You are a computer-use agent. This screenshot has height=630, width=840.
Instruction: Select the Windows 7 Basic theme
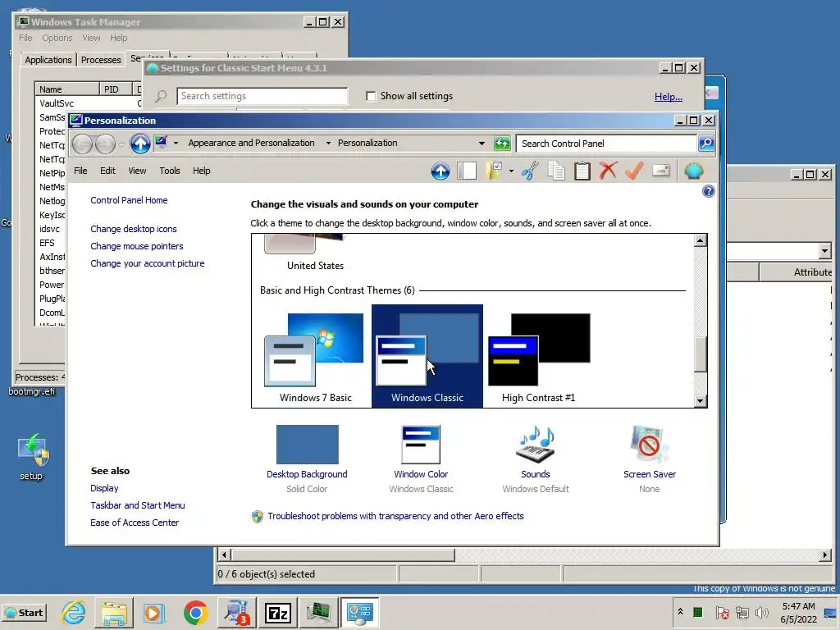[x=315, y=357]
